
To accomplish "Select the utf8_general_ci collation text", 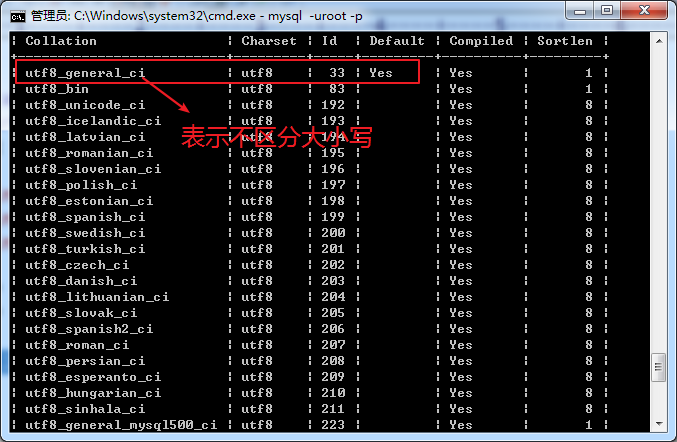I will (x=85, y=73).
